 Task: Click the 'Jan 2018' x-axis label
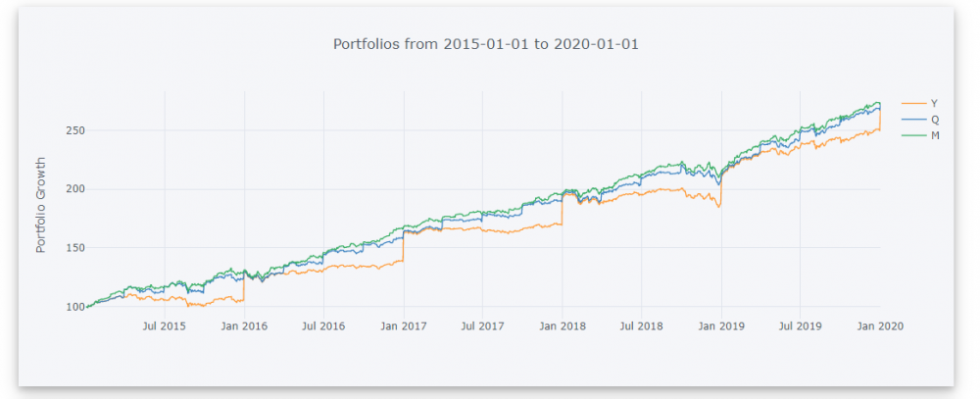tap(562, 325)
